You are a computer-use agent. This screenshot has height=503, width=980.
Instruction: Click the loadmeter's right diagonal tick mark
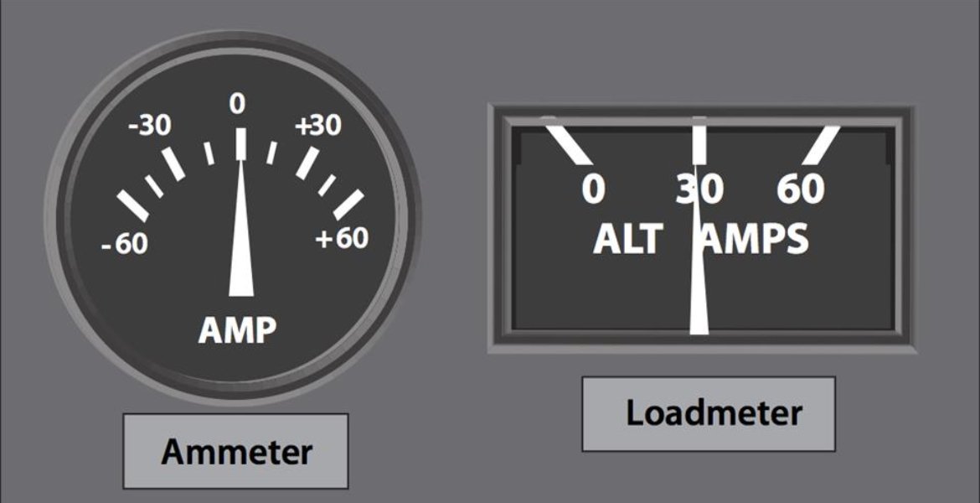point(821,145)
